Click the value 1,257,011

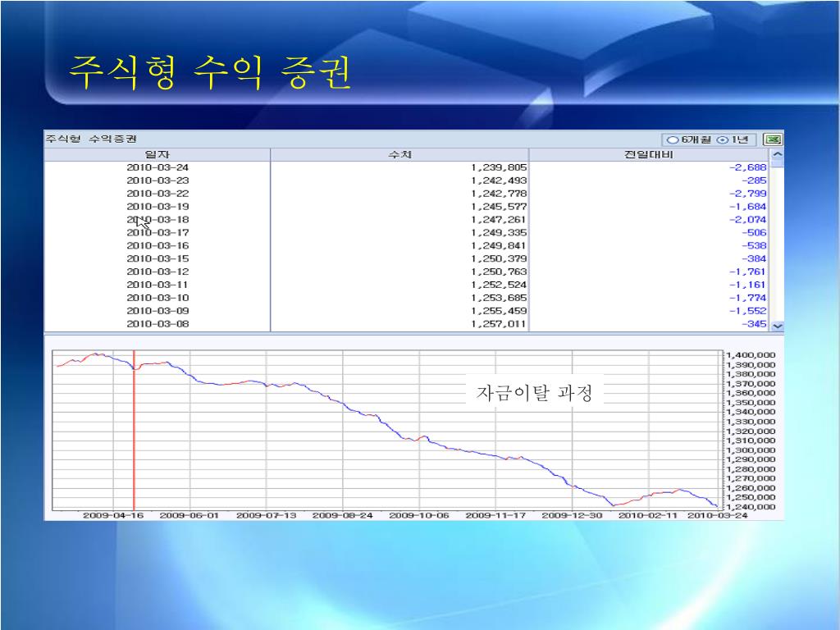coord(499,324)
